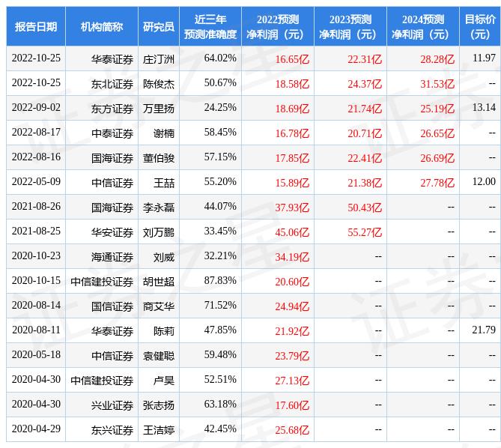501x448 pixels.
Task: Select the date 2020-05-18
Action: click(36, 354)
